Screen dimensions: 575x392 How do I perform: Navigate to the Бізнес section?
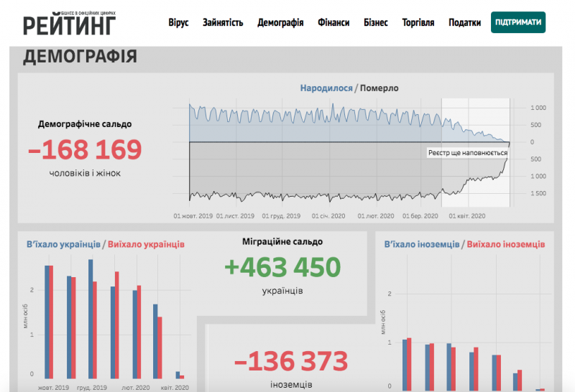376,23
